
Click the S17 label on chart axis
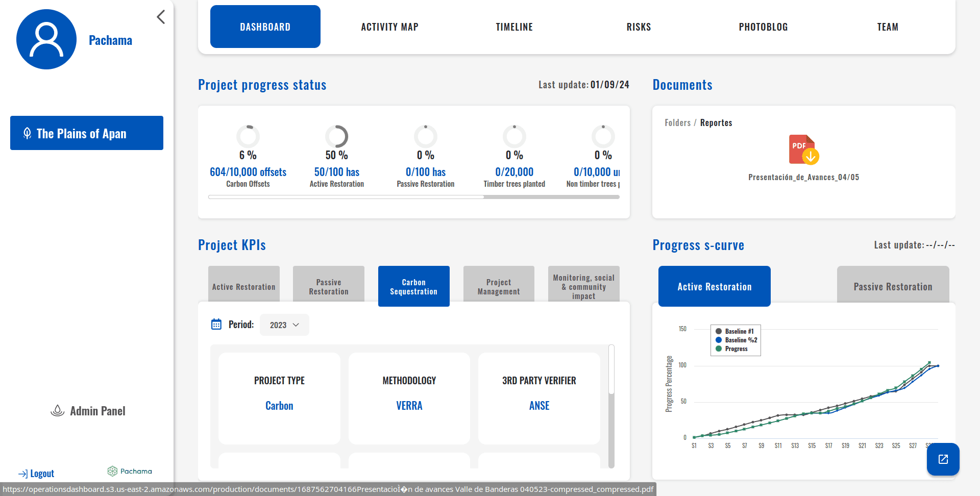click(x=829, y=445)
